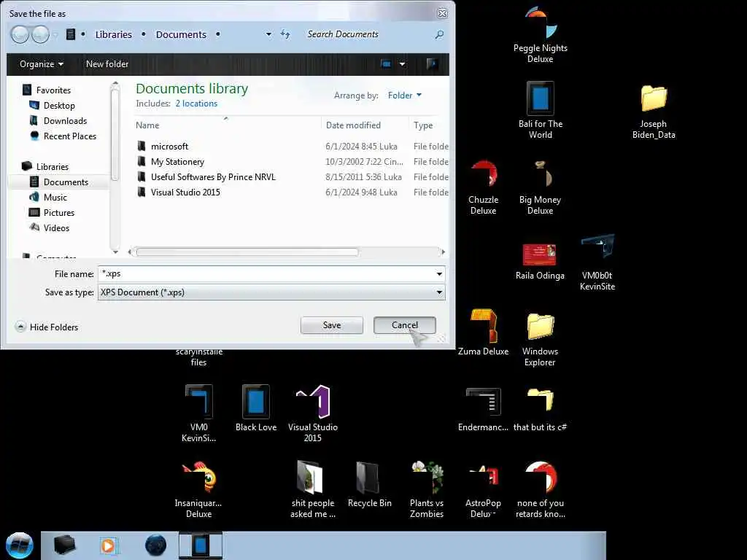Screen dimensions: 747x560
Task: Select Videos library
Action: coord(56,227)
